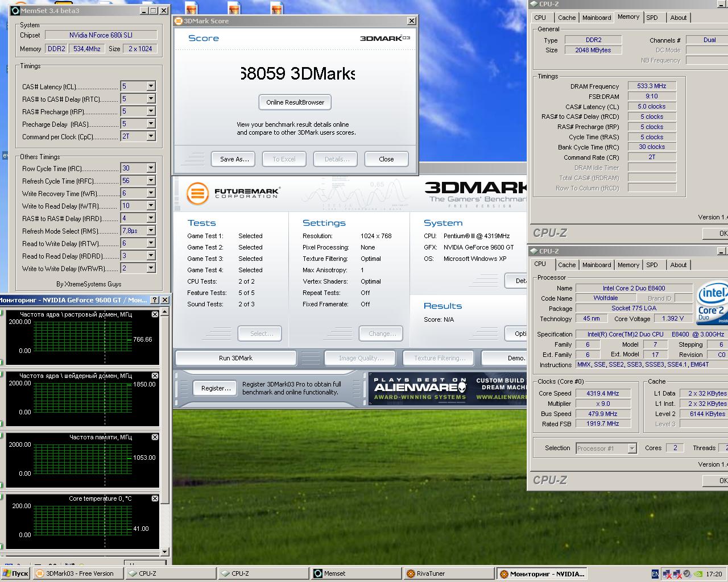
Task: Click the bottom CPU-Z window title icon
Action: point(534,251)
